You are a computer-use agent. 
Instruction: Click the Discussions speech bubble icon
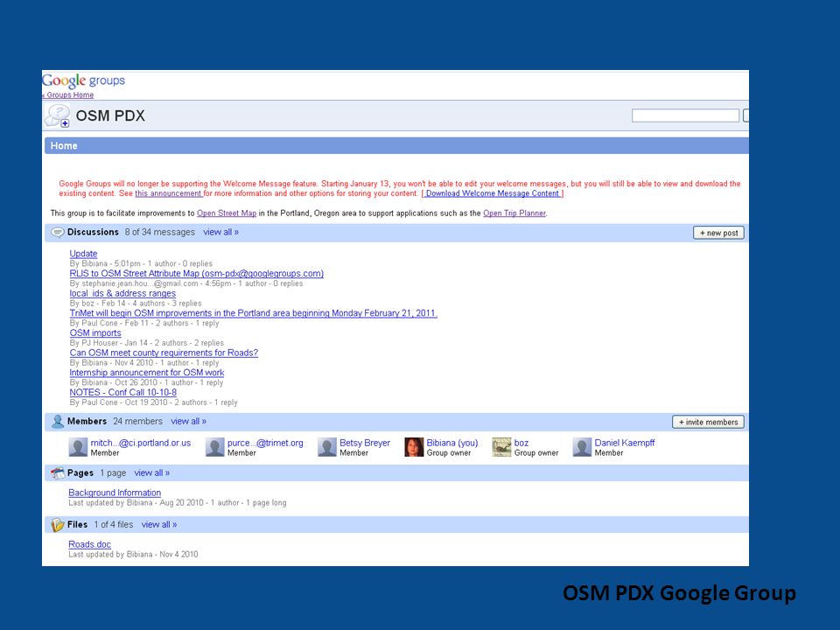click(x=57, y=232)
